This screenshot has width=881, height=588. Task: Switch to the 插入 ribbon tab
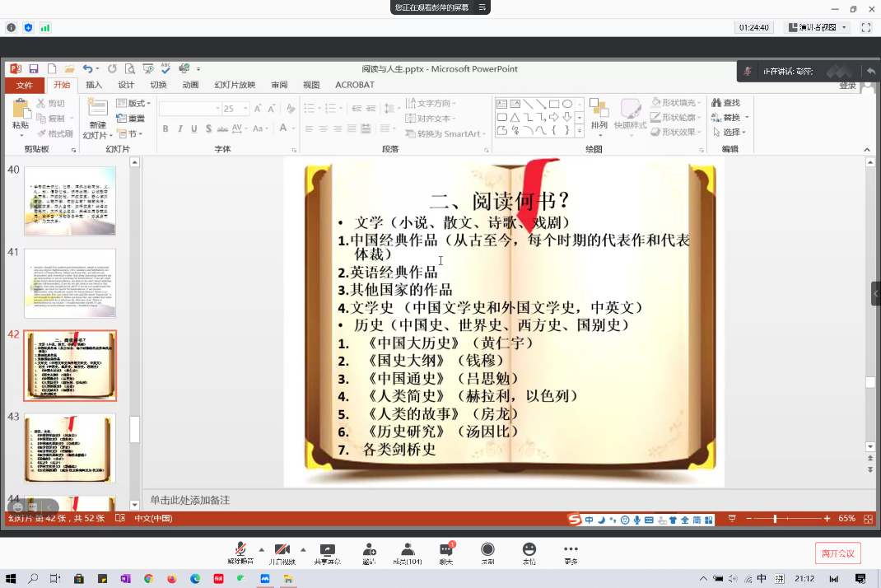click(x=94, y=85)
